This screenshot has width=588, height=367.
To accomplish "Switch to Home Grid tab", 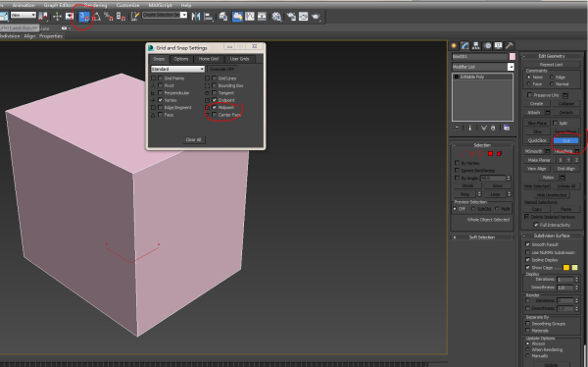I will coord(209,59).
